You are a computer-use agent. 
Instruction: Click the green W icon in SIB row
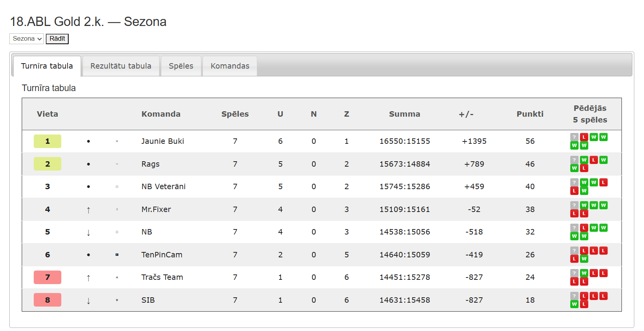coord(574,304)
